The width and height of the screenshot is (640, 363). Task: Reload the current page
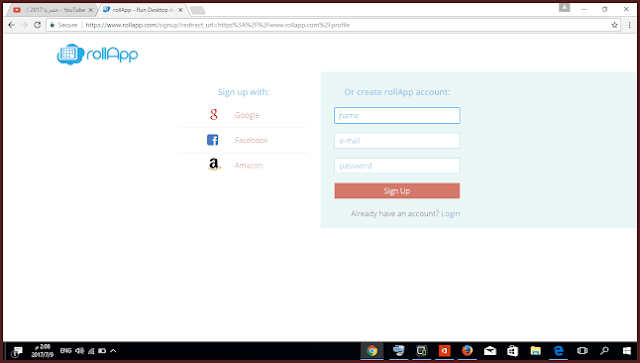coord(37,25)
